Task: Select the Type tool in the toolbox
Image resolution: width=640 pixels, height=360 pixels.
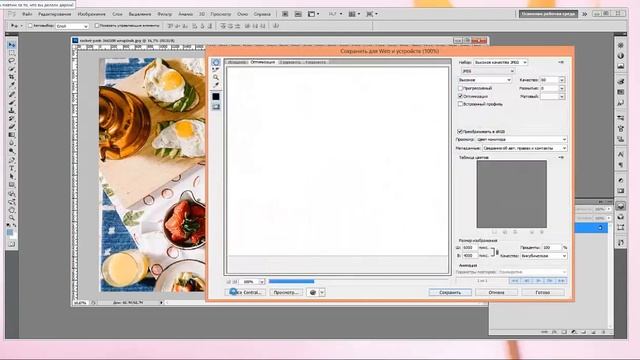Action: click(x=12, y=168)
